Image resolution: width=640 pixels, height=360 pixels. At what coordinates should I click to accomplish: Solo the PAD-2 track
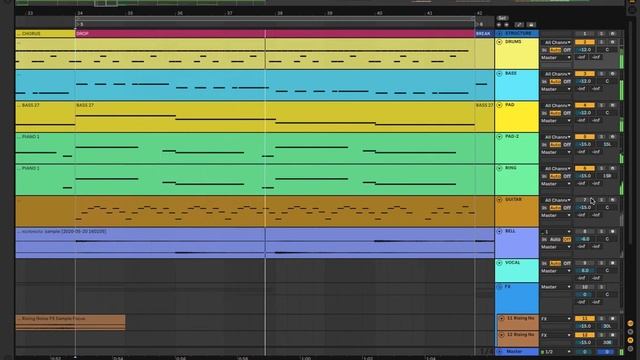tap(601, 137)
